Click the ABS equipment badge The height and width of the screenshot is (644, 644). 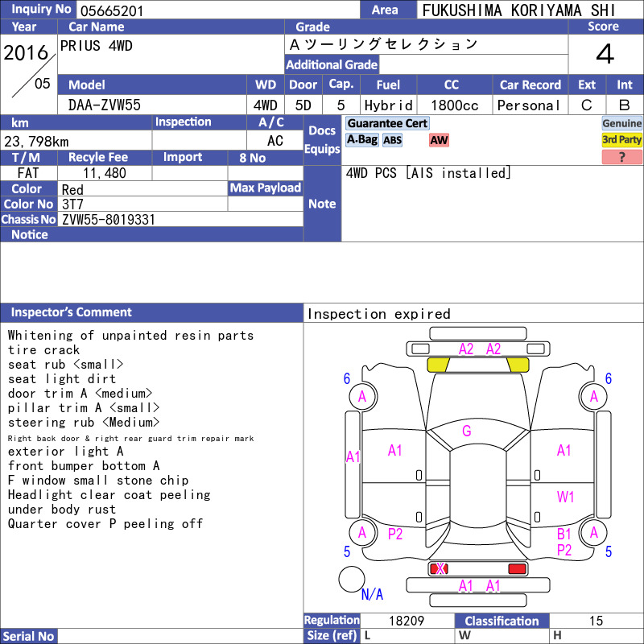(392, 140)
